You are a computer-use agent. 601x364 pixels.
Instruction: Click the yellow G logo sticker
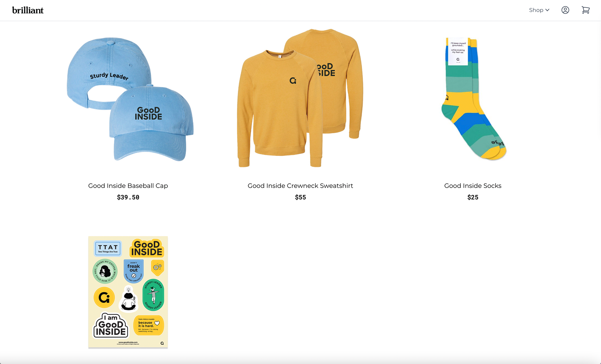coord(104,297)
